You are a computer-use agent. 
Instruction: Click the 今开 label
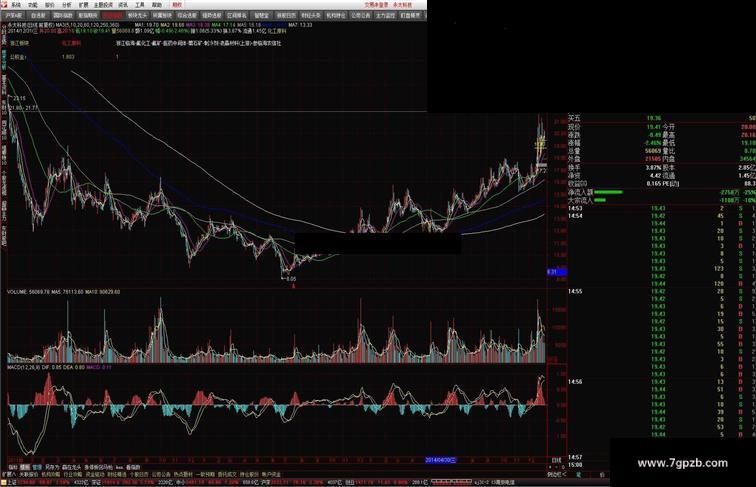(x=669, y=127)
